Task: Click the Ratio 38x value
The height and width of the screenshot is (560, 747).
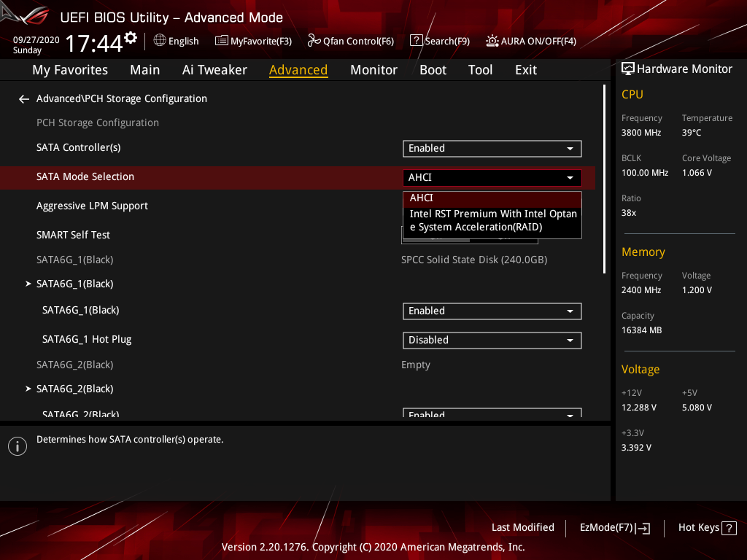Action: pyautogui.click(x=628, y=214)
